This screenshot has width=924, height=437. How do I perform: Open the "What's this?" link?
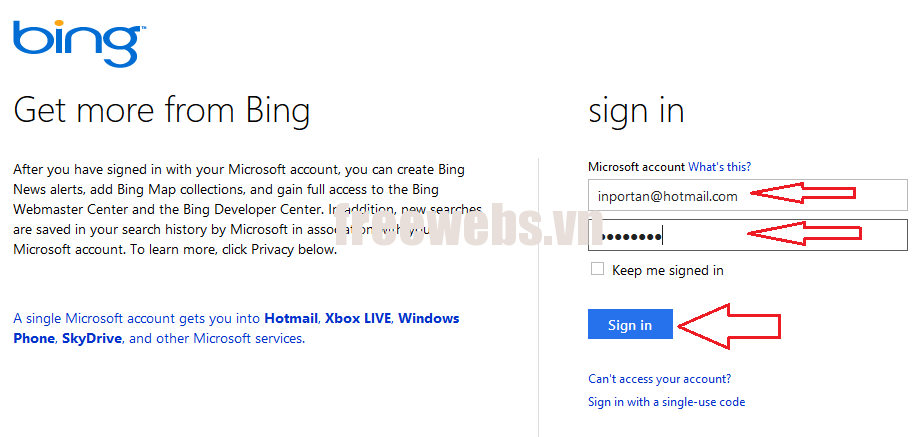(x=719, y=166)
